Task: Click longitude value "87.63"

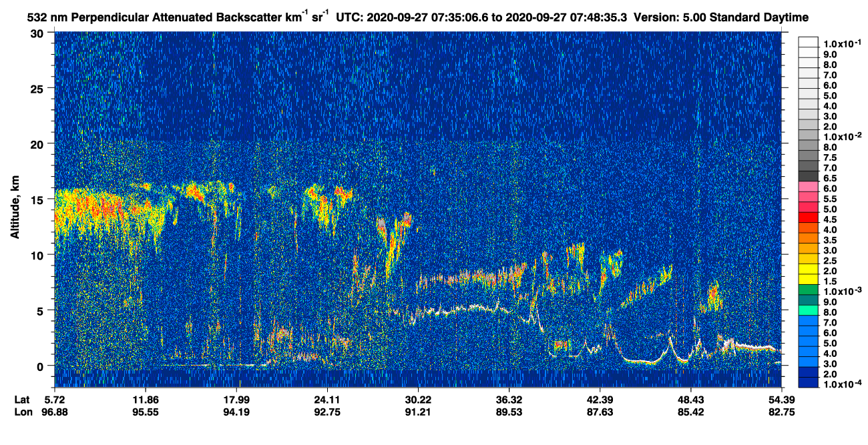Action: coord(600,412)
